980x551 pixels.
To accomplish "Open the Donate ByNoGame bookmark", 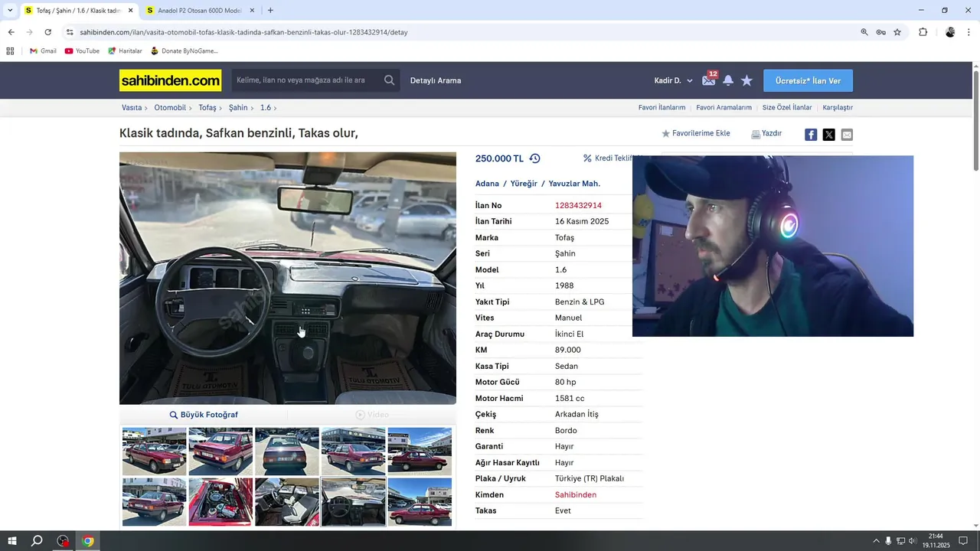I will coord(185,51).
